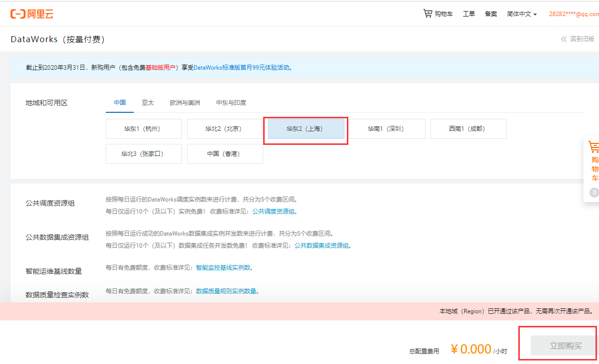Viewport: 599px width, 364px height.
Task: Open the 智能监控基线实例数 link
Action: point(223,268)
